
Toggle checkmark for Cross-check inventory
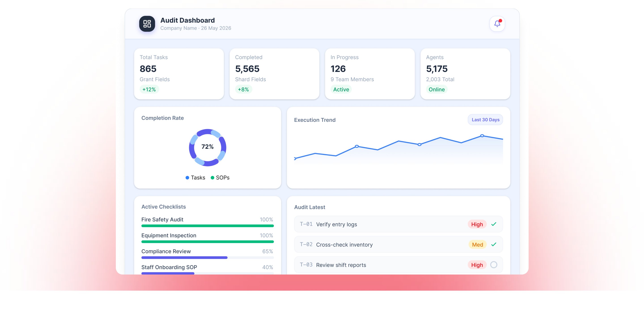click(x=494, y=244)
